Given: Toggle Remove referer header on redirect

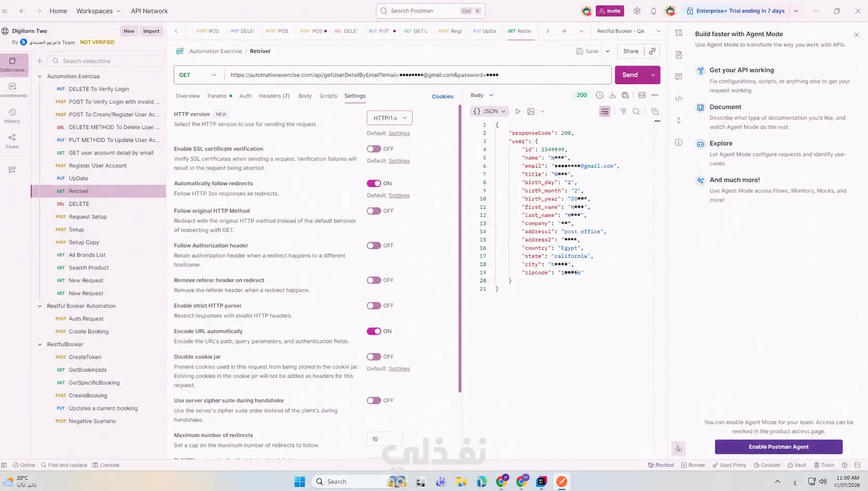Looking at the screenshot, I should click(374, 280).
